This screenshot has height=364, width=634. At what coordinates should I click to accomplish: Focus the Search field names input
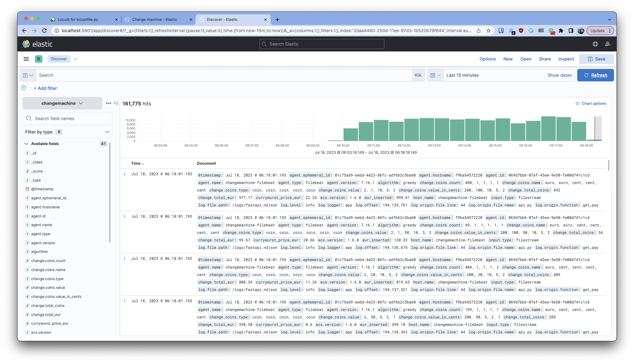tap(67, 119)
